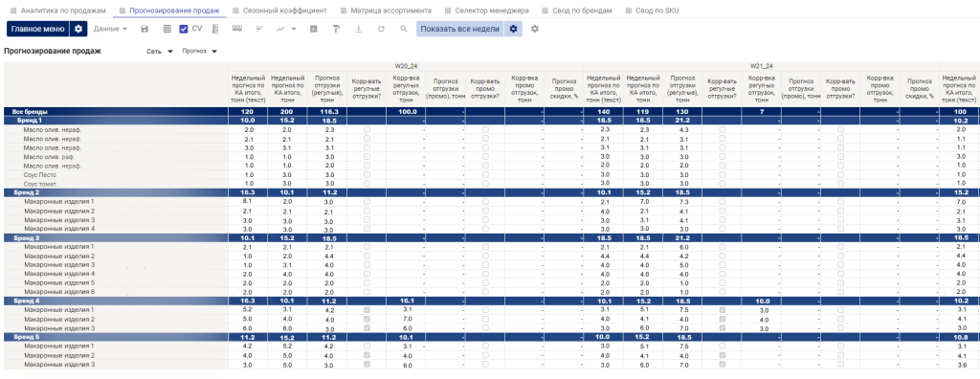Screen dimensions: 980x379
Task: Click the sort lines icon in toolbar
Action: pos(259,29)
